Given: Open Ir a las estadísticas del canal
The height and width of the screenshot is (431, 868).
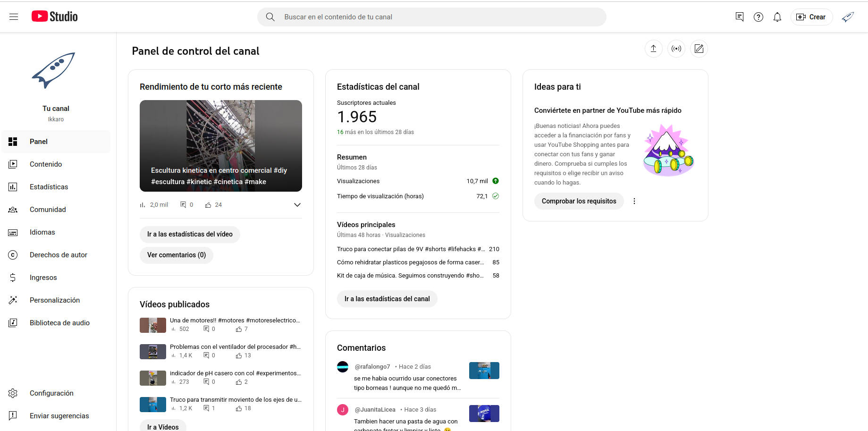Looking at the screenshot, I should (387, 298).
